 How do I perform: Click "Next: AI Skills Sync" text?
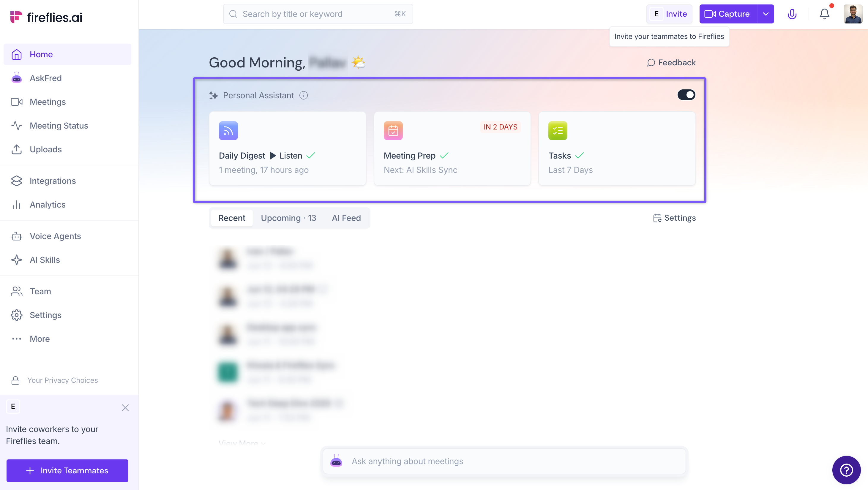tap(420, 170)
